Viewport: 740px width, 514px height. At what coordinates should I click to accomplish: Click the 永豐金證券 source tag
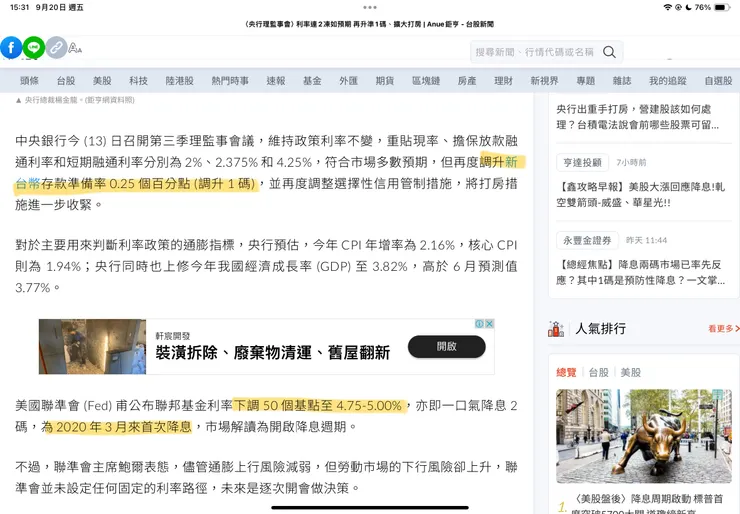click(x=587, y=240)
